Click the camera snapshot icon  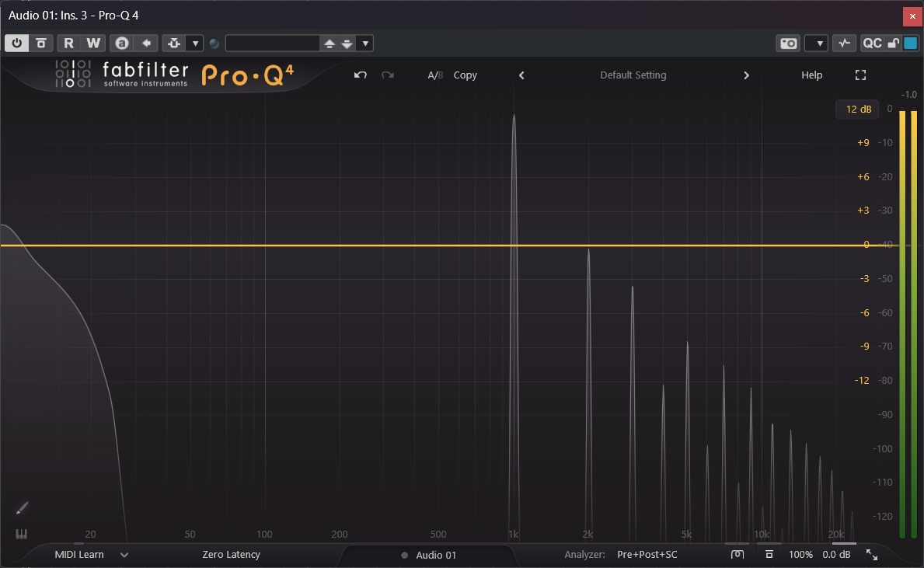(x=789, y=43)
